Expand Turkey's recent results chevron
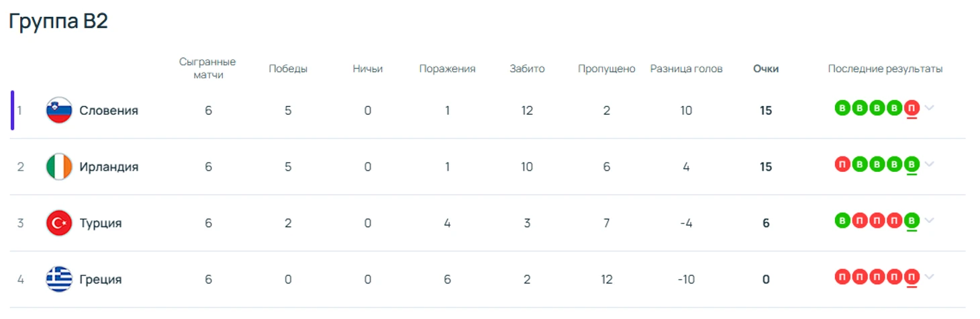Viewport: 980px width, 319px height. [x=929, y=220]
